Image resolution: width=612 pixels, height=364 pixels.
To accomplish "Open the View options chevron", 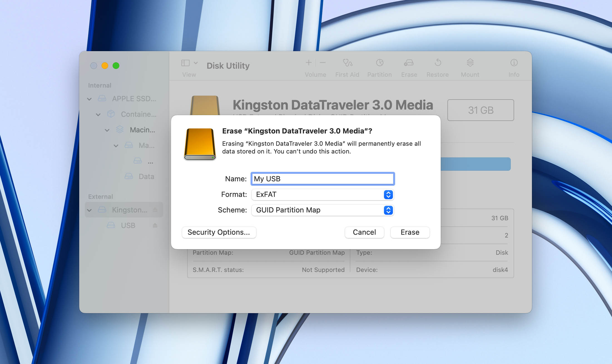I will pyautogui.click(x=195, y=63).
